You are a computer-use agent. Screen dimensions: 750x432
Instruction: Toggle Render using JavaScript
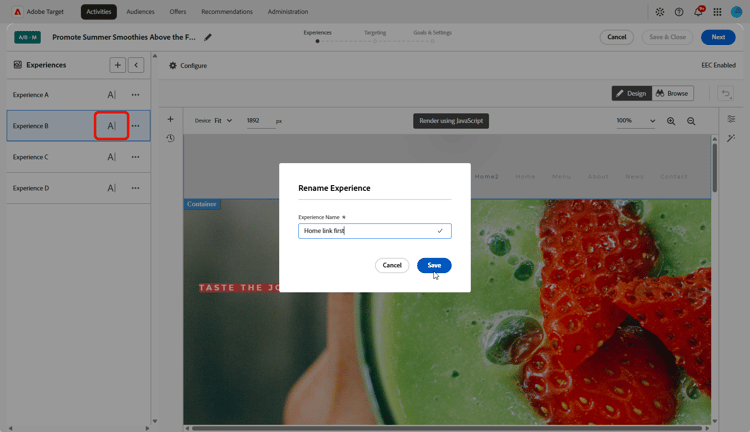pyautogui.click(x=451, y=121)
